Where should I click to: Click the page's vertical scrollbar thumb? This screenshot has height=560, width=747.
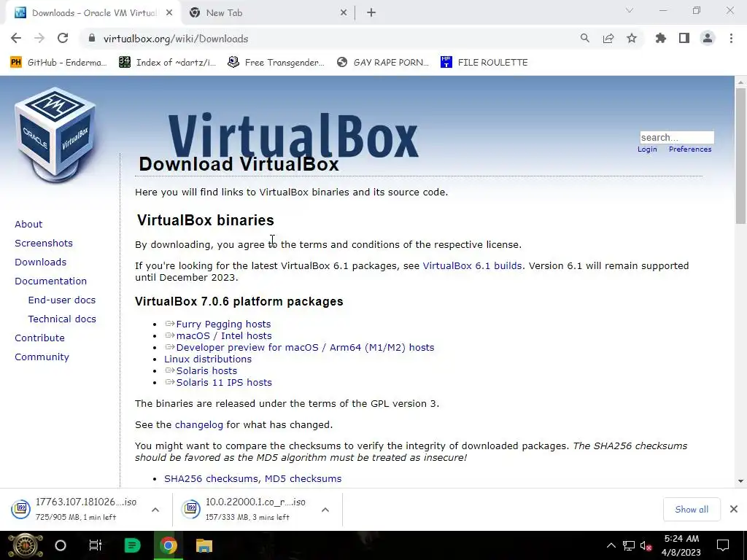(x=740, y=155)
